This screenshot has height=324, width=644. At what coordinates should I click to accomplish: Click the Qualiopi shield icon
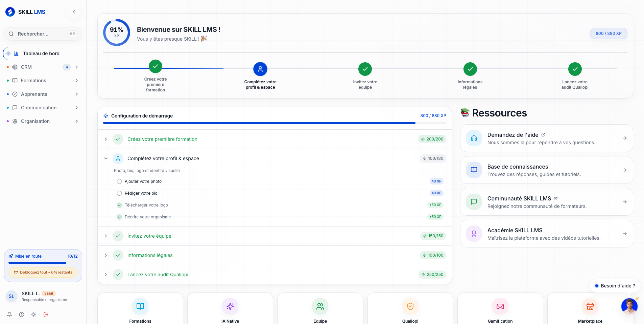[410, 306]
